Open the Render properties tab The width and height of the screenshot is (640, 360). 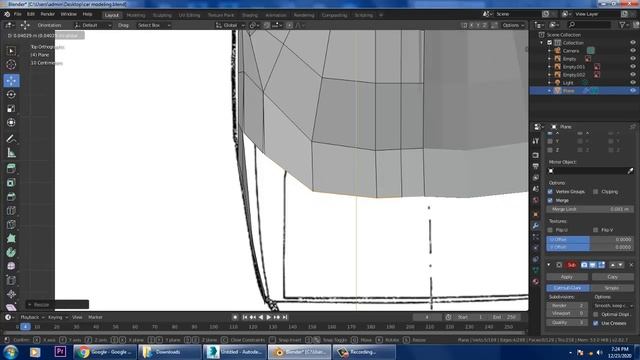click(536, 155)
